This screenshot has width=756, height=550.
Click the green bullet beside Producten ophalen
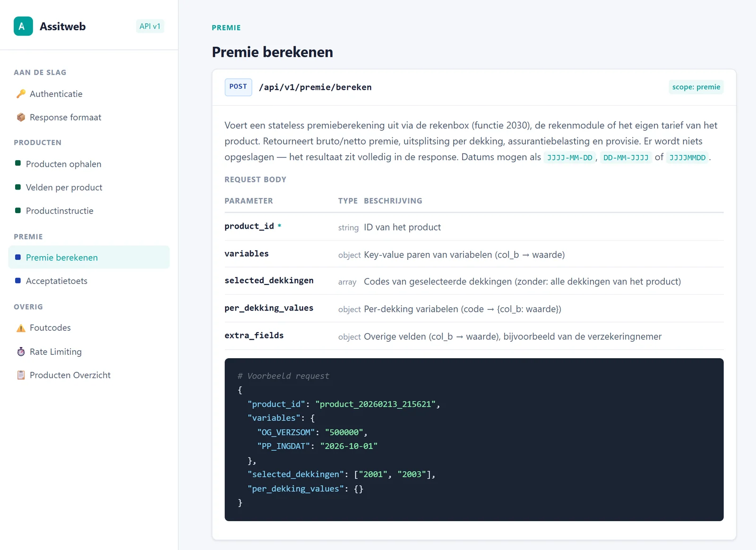click(18, 163)
